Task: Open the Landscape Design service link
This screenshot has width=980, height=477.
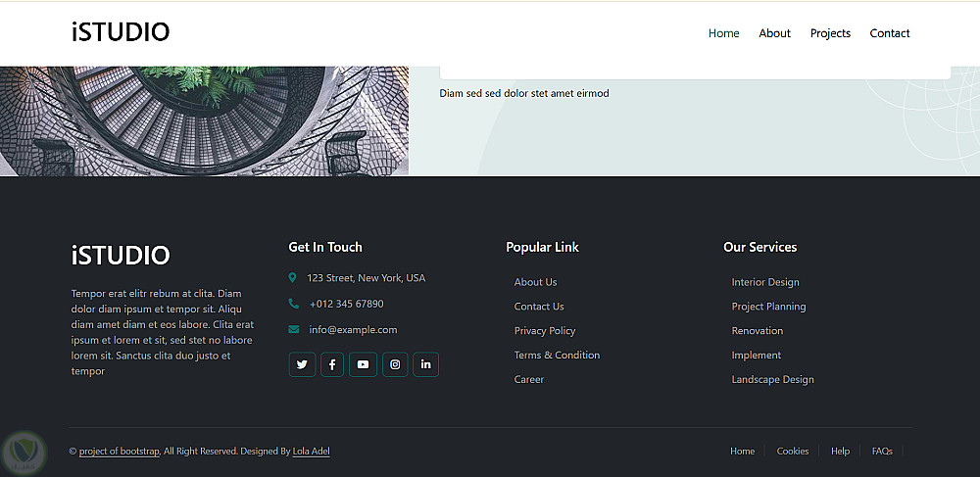Action: point(772,380)
